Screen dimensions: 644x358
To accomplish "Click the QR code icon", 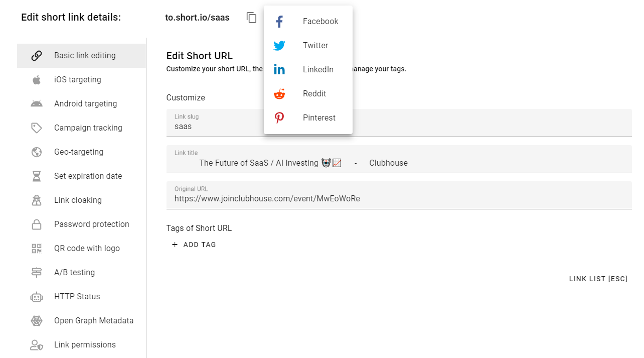I will pos(37,249).
